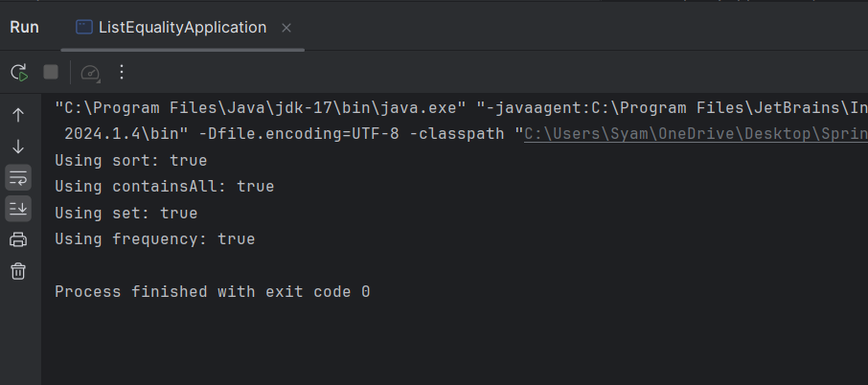Click the "Process finished with exit code 0" line
This screenshot has height=385, width=868.
pos(212,291)
